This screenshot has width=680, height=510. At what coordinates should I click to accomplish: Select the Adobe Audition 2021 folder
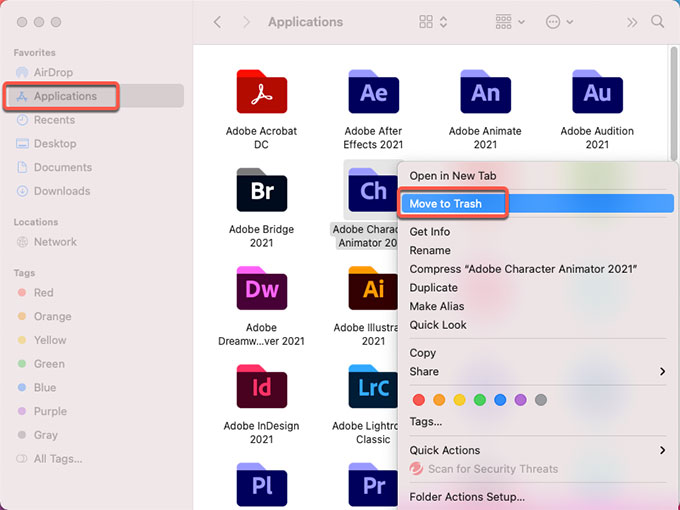597,92
